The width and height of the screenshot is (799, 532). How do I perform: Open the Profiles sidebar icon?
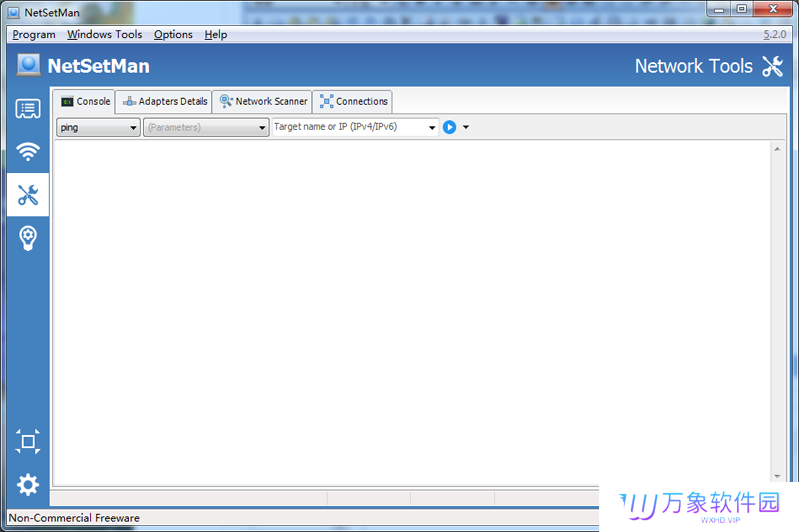pos(28,109)
